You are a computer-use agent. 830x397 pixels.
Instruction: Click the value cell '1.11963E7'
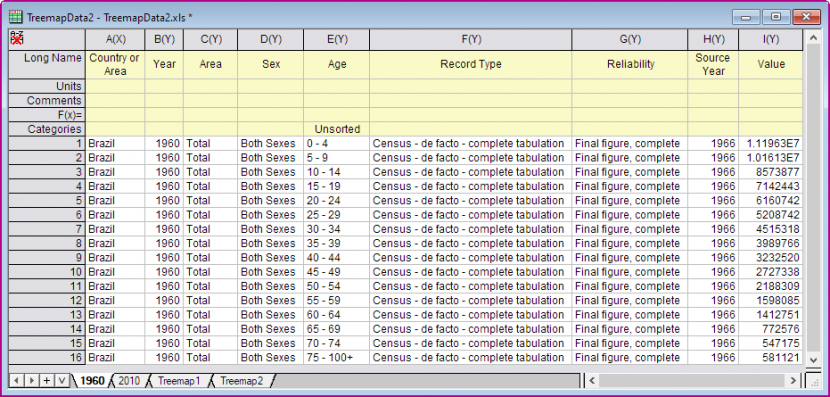pyautogui.click(x=771, y=143)
